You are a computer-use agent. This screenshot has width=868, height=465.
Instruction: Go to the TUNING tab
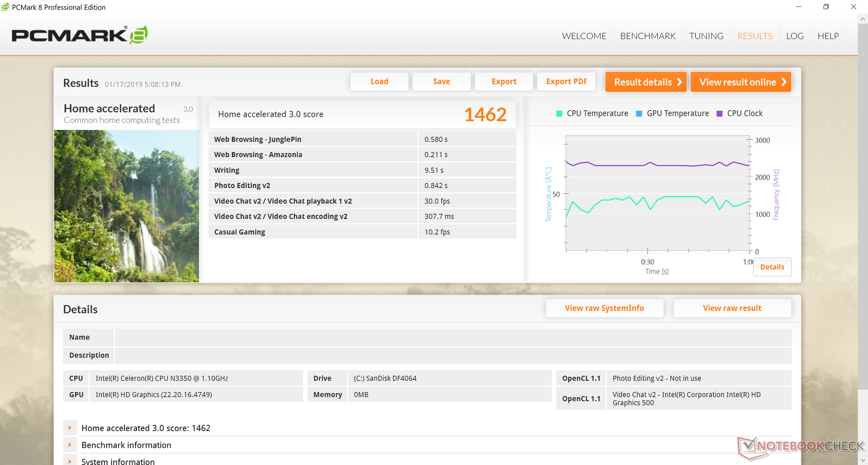706,36
